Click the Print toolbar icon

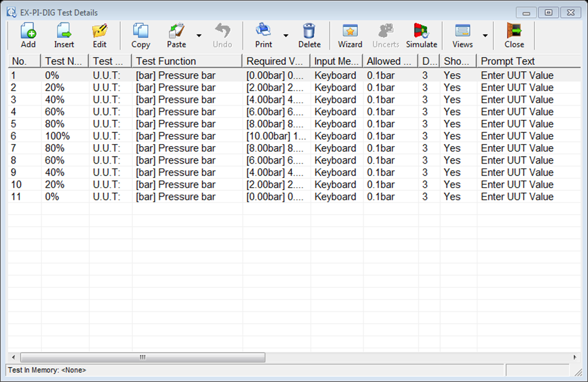[x=264, y=35]
